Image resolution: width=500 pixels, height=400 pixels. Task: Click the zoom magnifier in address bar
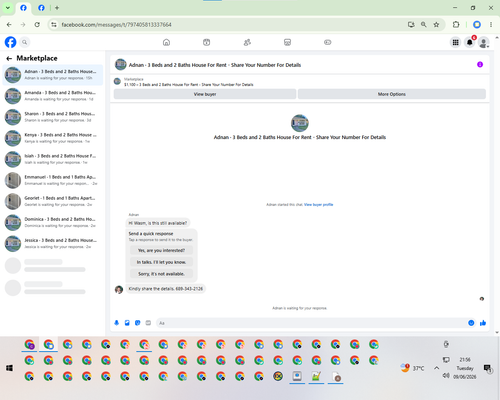423,25
